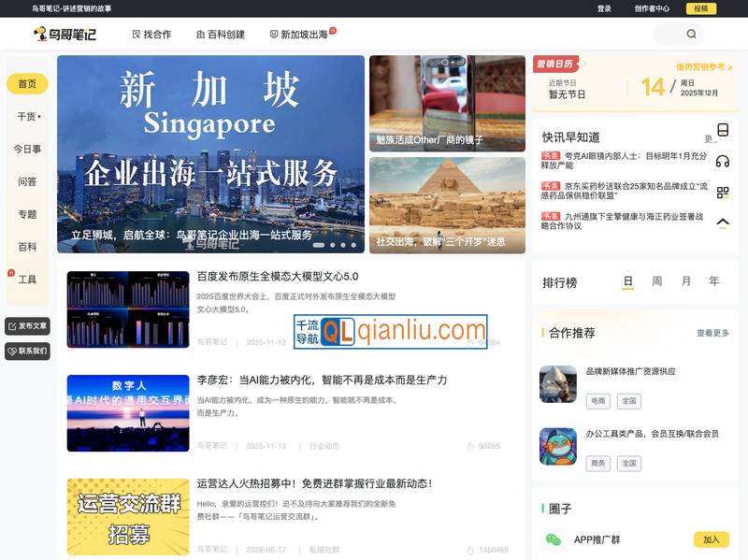Screen dimensions: 748x560
Task: Go to 今日事 in the sidebar
Action: pyautogui.click(x=27, y=149)
